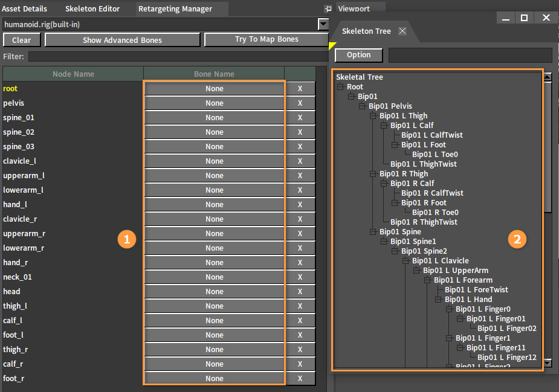Select the Bip01 L Hand bone

click(x=468, y=300)
